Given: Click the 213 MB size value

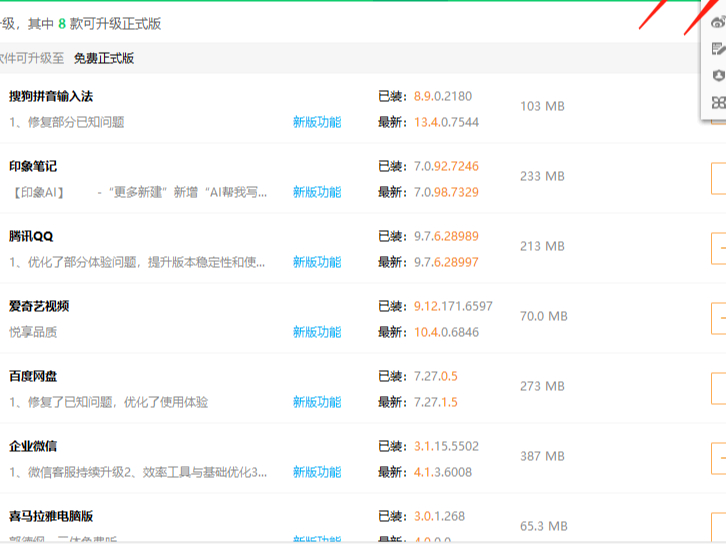Looking at the screenshot, I should point(542,246).
